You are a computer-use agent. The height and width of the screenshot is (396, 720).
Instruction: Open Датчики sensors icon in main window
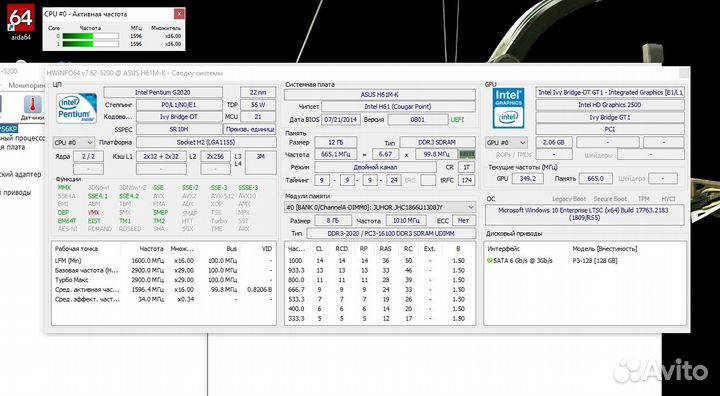[33, 109]
